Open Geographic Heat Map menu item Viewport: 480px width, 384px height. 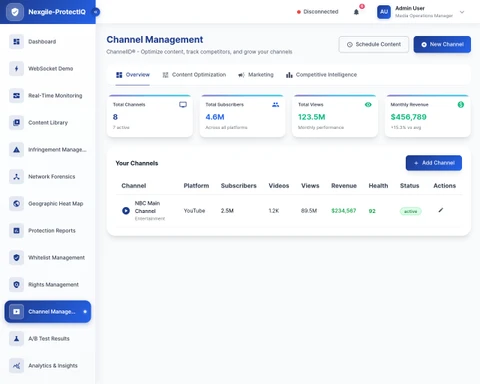(56, 204)
